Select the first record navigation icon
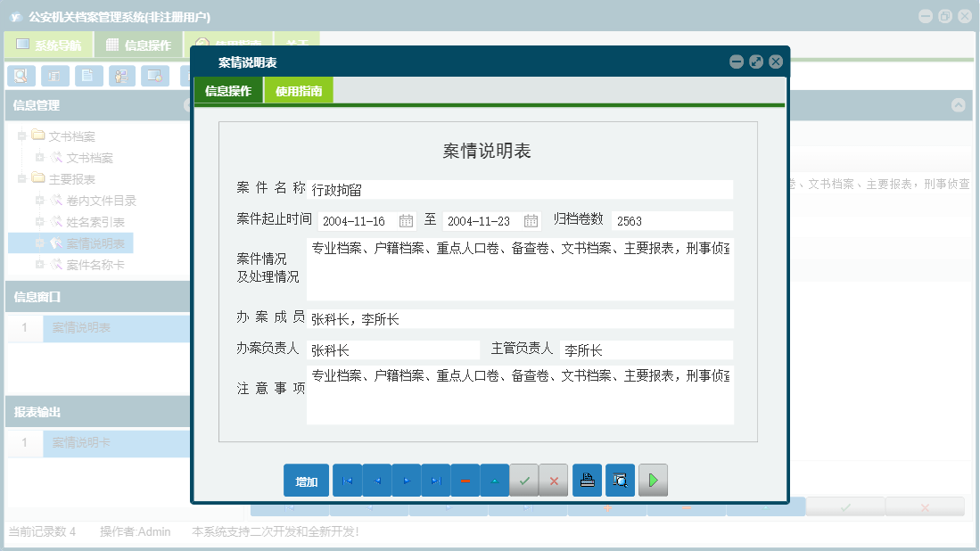Viewport: 980px width, 551px height. 347,480
